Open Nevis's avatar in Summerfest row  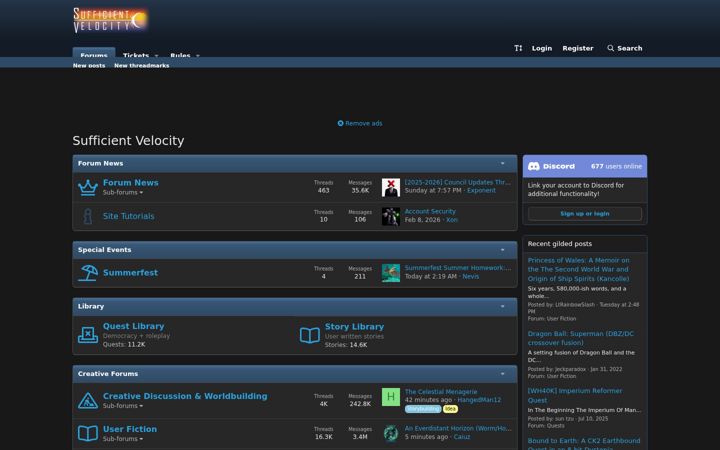[391, 273]
